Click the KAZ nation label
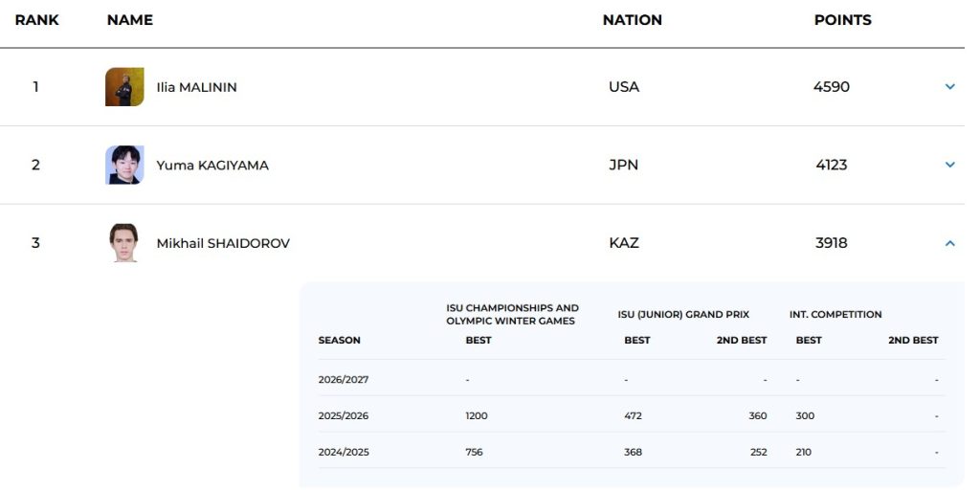Image resolution: width=980 pixels, height=490 pixels. (624, 243)
